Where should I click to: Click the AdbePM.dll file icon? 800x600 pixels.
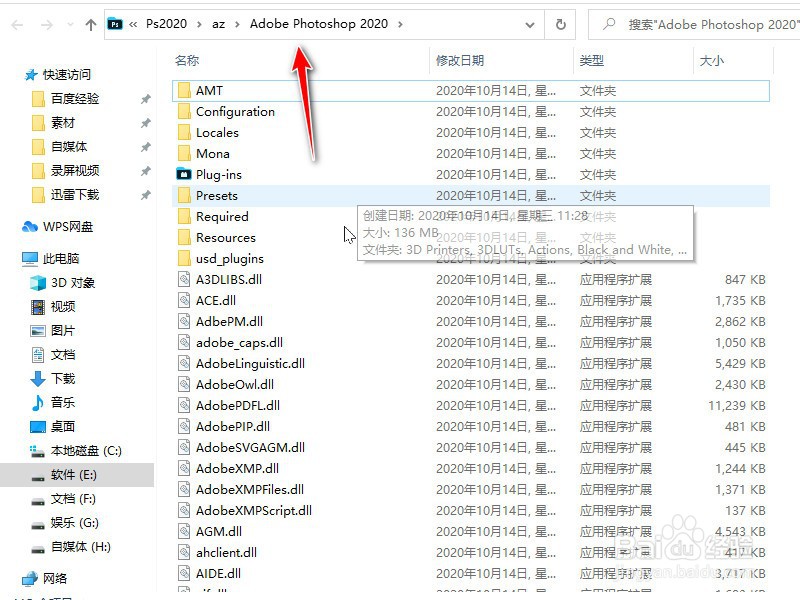[184, 321]
